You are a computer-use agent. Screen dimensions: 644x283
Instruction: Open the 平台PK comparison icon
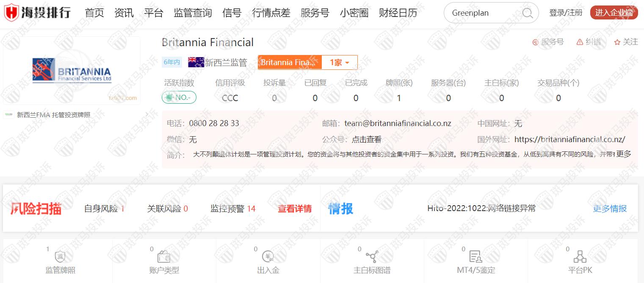(580, 257)
